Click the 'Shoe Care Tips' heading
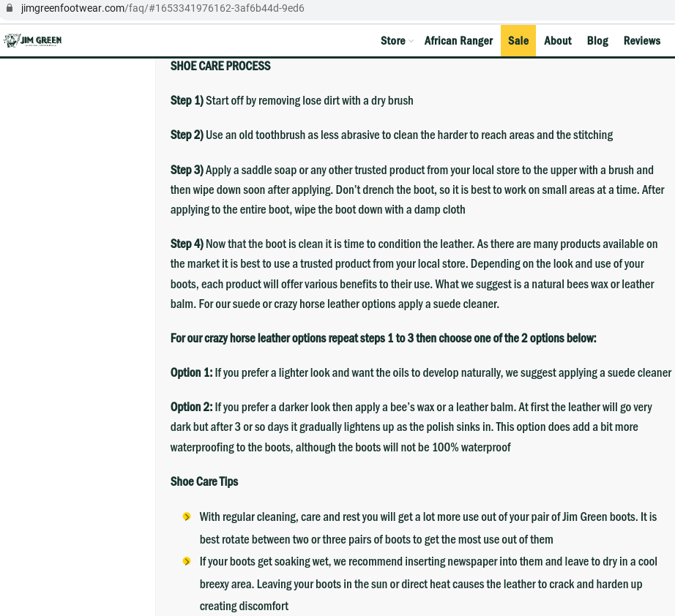 [x=204, y=481]
